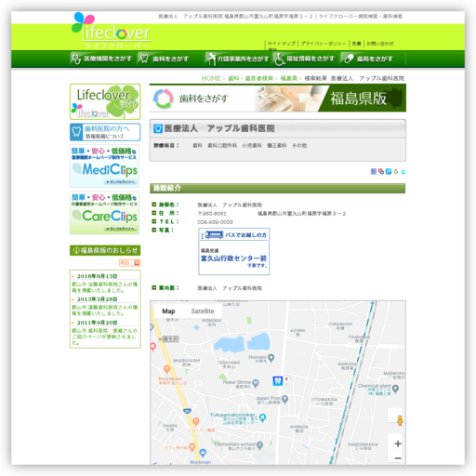Click the stethoscope icon for medical institution search
Viewport: 476px width, 476px height.
click(75, 59)
